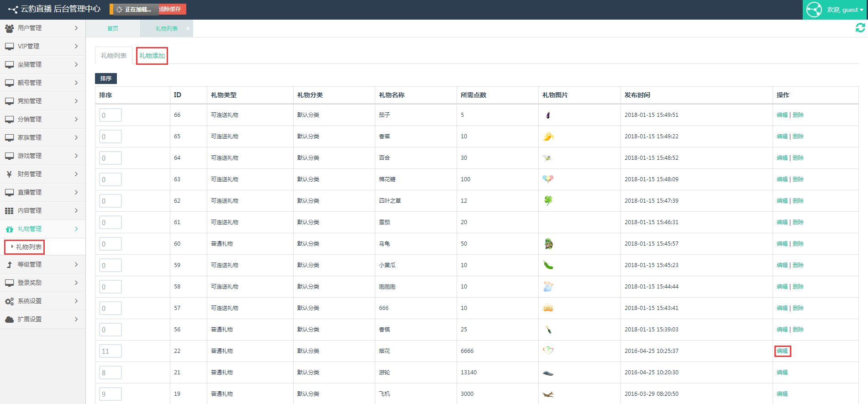Click the sort input showing 11
868x404 pixels.
(x=110, y=351)
